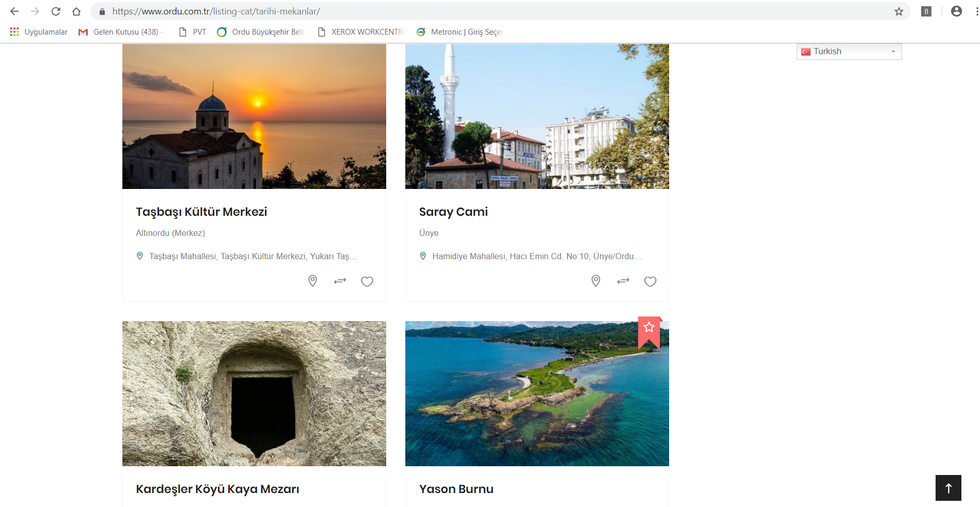980x507 pixels.
Task: Favorite Taşbaşı Kültür Merkezi with heart icon
Action: point(367,281)
